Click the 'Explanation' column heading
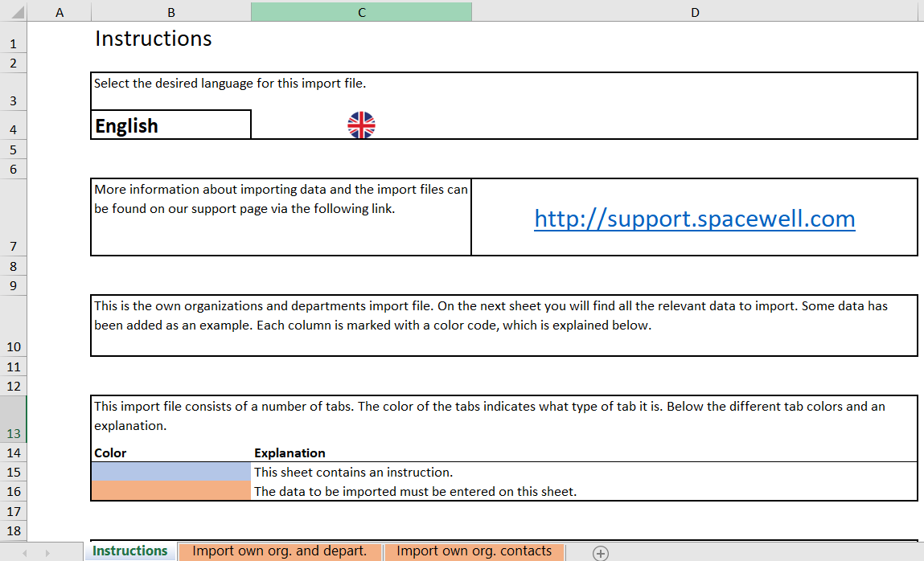 pos(290,452)
